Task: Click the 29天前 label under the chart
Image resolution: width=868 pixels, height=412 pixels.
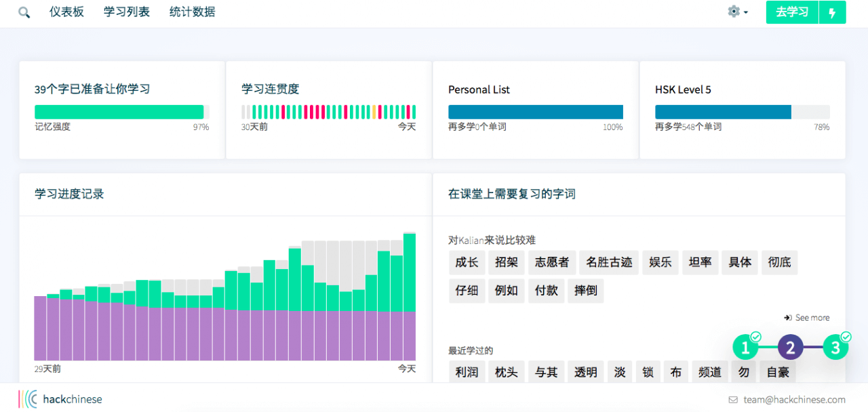Action: pyautogui.click(x=47, y=369)
